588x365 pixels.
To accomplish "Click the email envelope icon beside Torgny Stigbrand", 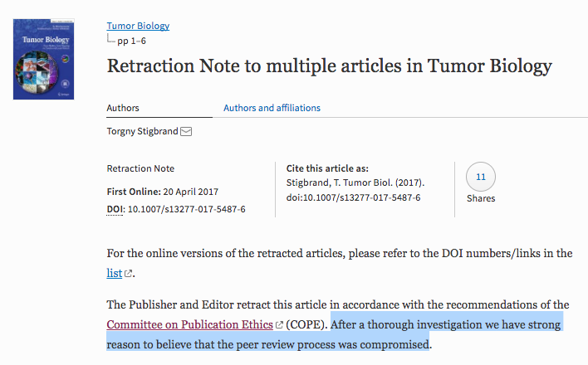I will 186,132.
